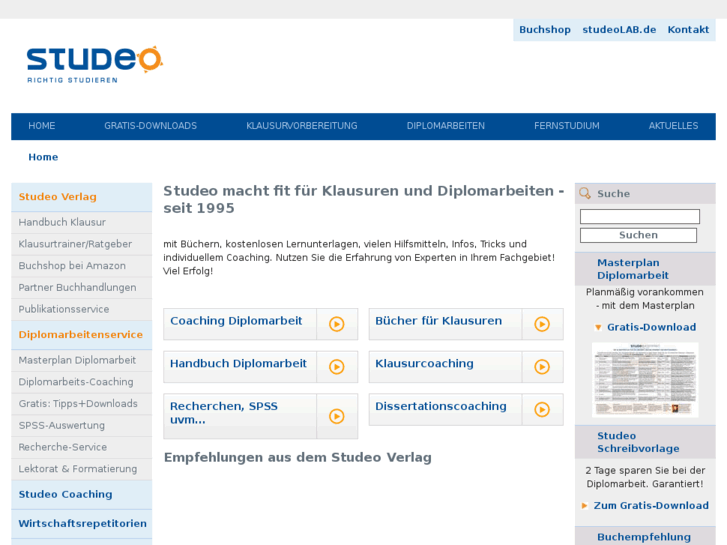Open Buchshop bei Amazon sidebar entry

click(82, 266)
